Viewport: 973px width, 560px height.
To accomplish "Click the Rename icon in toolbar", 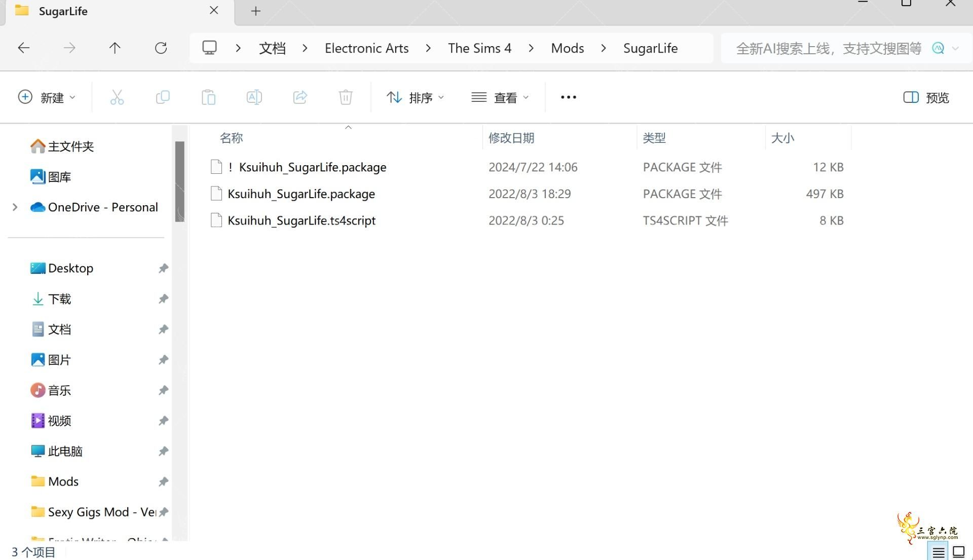I will tap(254, 97).
